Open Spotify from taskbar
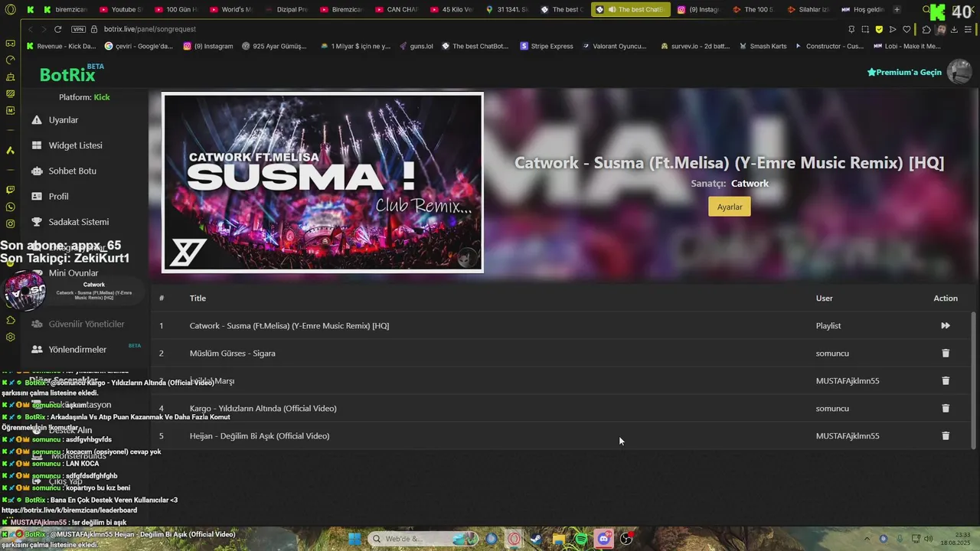 581,539
